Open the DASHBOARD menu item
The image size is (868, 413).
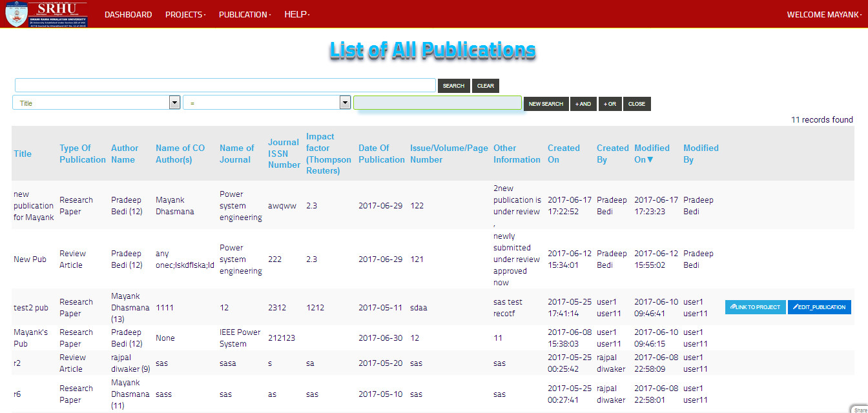click(128, 14)
